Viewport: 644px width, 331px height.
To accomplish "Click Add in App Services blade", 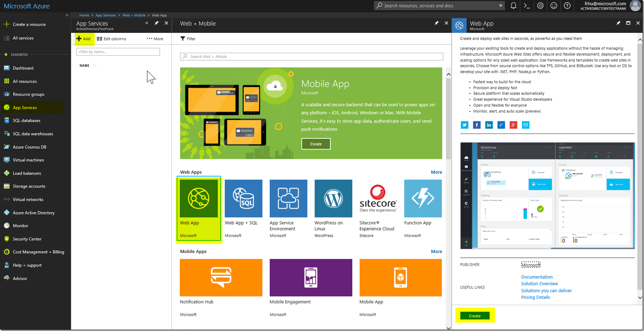I will (x=84, y=39).
